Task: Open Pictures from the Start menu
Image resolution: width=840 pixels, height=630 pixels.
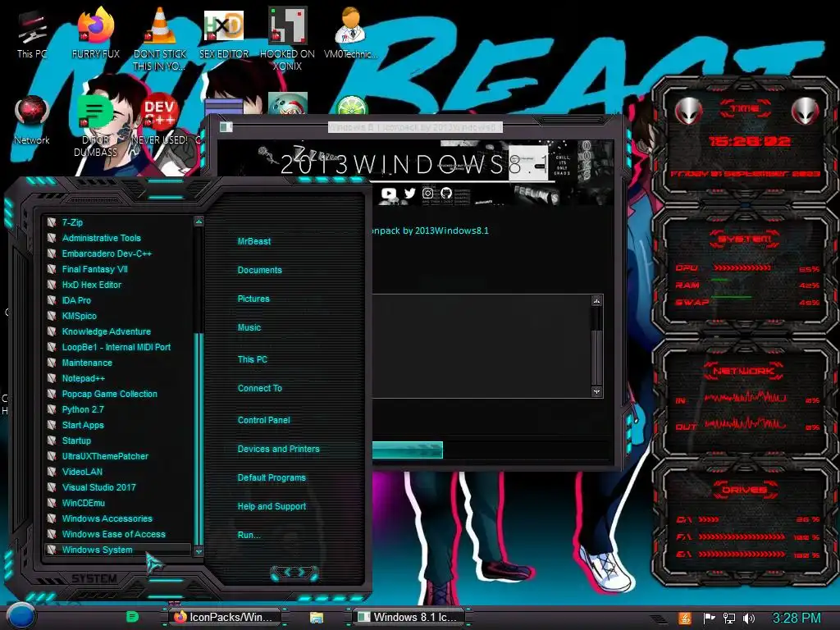Action: point(253,299)
